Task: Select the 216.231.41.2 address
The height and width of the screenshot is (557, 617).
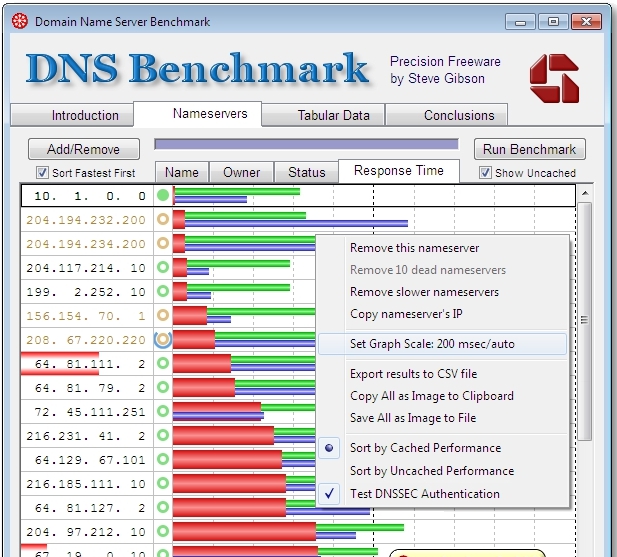Action: pos(86,436)
